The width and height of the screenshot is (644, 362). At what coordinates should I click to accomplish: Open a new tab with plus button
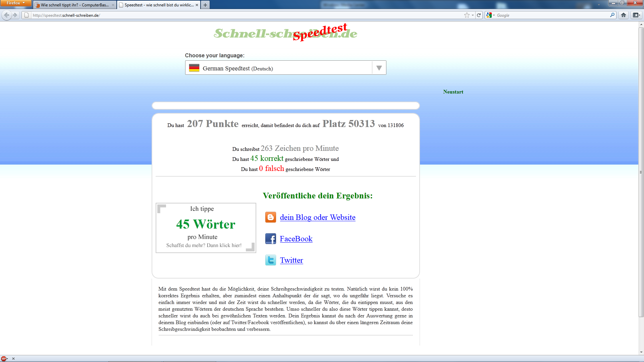coord(205,5)
